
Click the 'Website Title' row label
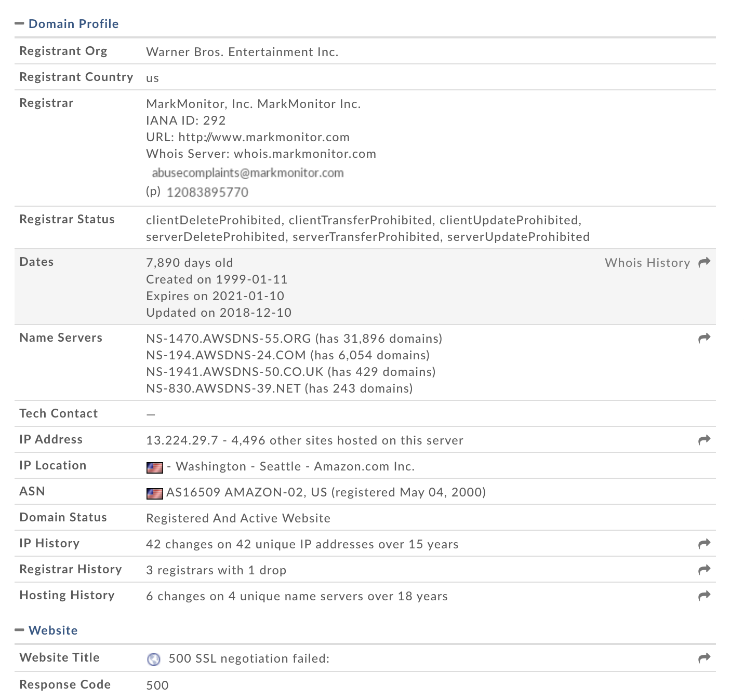(59, 657)
